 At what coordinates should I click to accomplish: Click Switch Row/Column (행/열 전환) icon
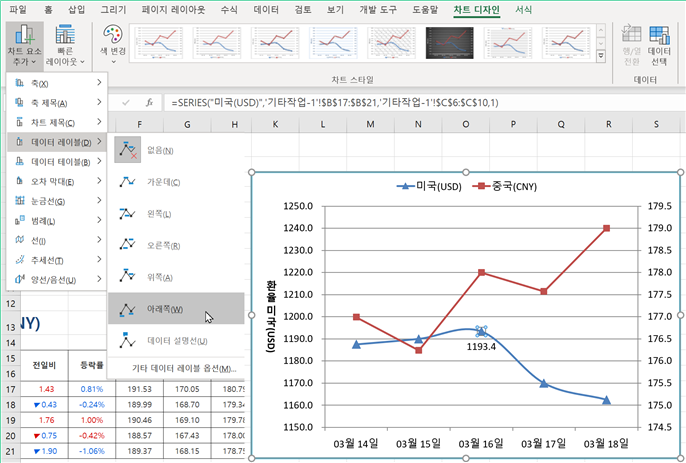[631, 45]
